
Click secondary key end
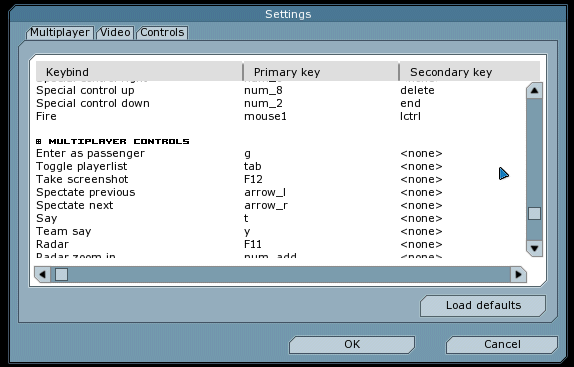(410, 103)
